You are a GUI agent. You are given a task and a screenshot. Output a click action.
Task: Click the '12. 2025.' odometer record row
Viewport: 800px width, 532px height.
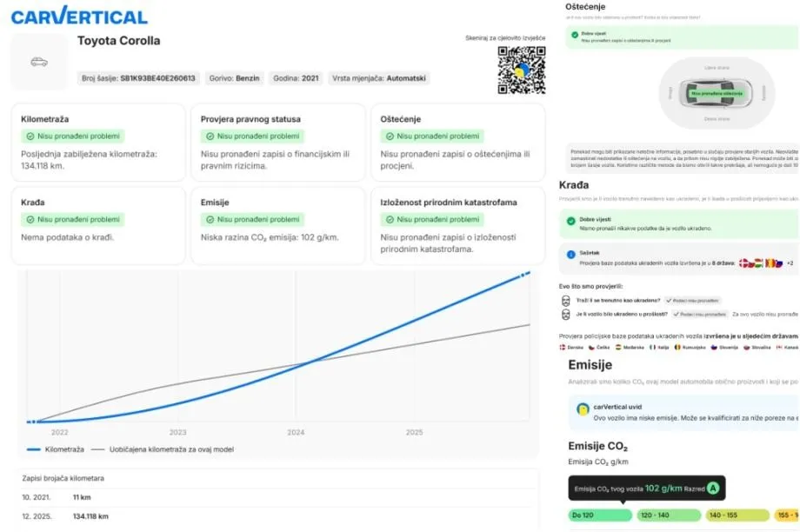point(278,516)
